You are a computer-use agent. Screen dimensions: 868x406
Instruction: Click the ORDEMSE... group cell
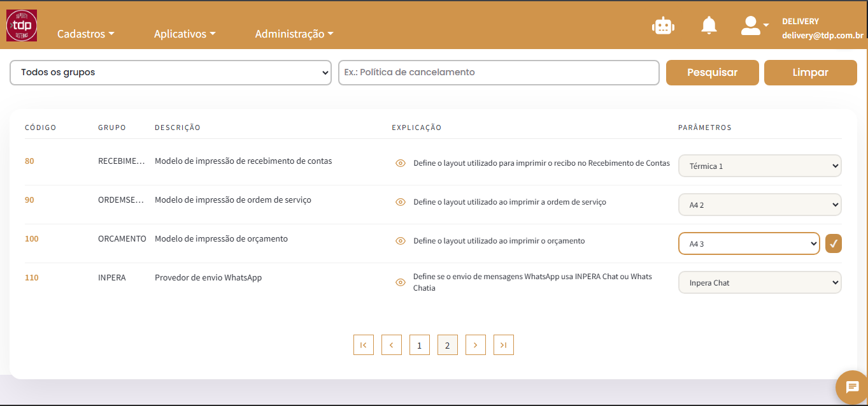pos(122,200)
